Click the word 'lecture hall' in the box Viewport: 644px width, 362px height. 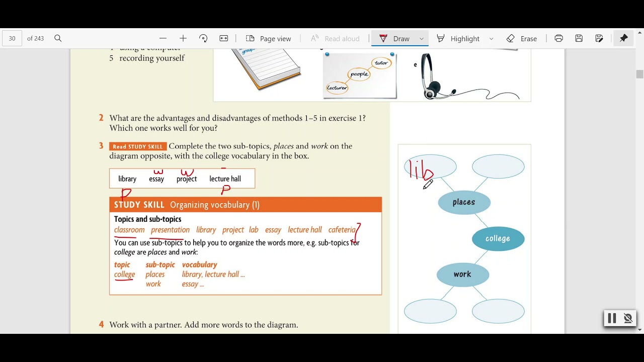point(225,179)
